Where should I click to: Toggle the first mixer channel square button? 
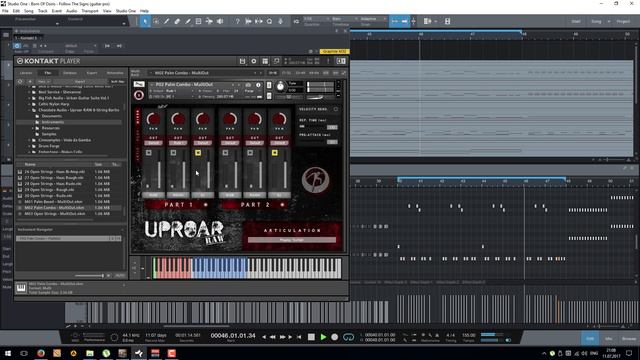point(149,153)
